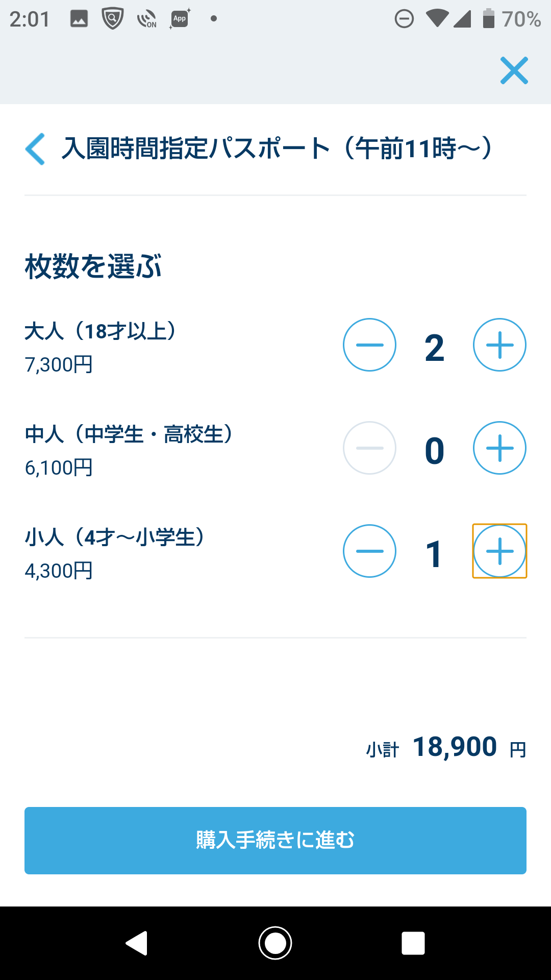Tap minus for junior (中人) tickets
The image size is (551, 980).
(369, 448)
